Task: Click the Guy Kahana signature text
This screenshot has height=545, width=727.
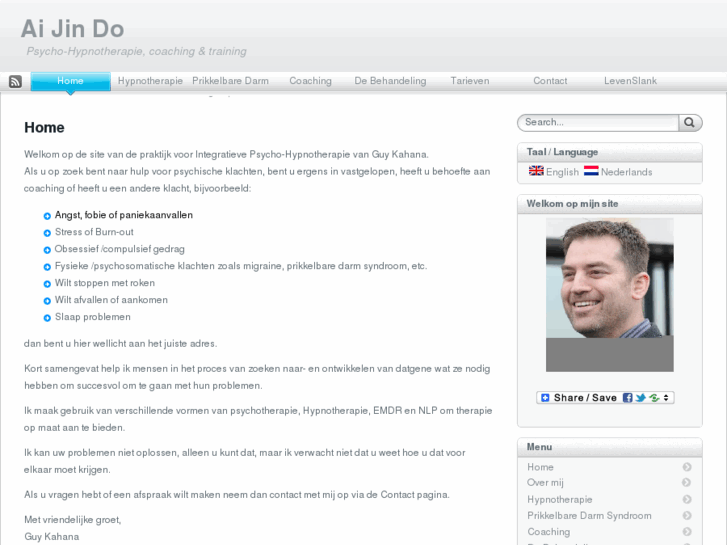Action: tap(51, 537)
